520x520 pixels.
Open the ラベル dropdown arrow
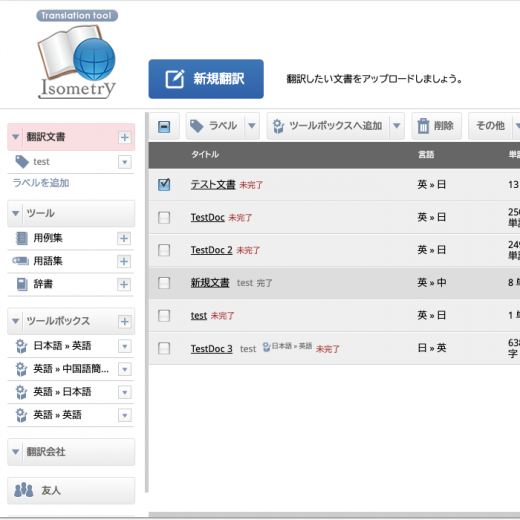pyautogui.click(x=252, y=126)
